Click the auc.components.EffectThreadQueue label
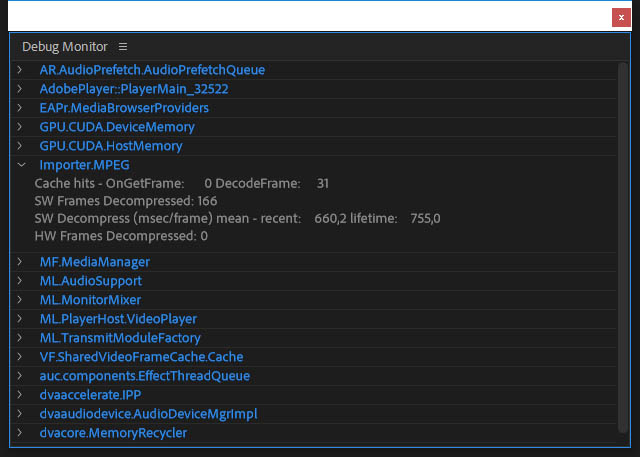The width and height of the screenshot is (640, 457). 144,376
